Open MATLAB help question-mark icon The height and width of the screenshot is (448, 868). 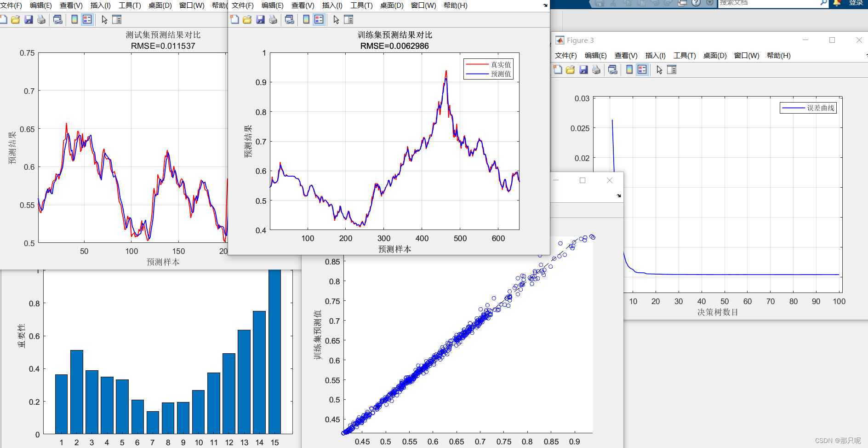[696, 3]
